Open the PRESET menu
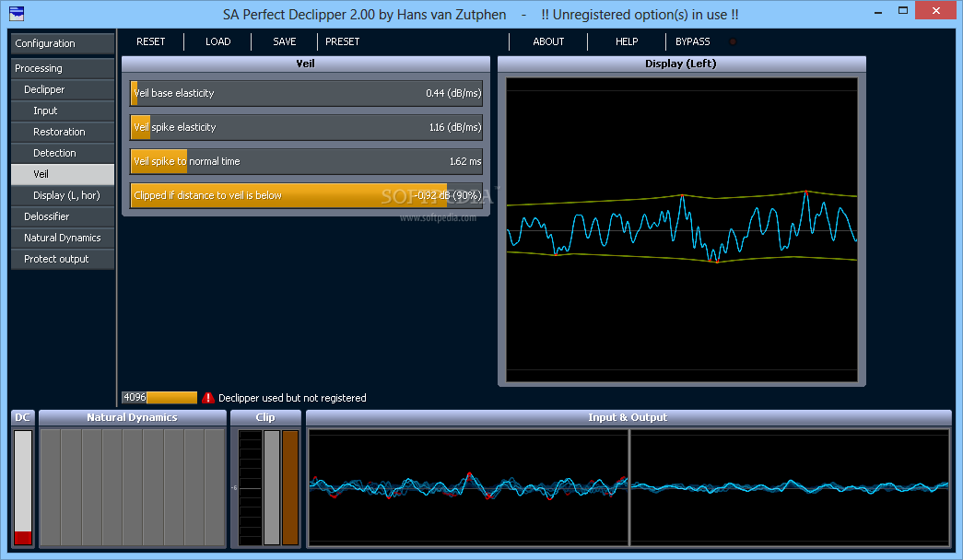 coord(343,41)
